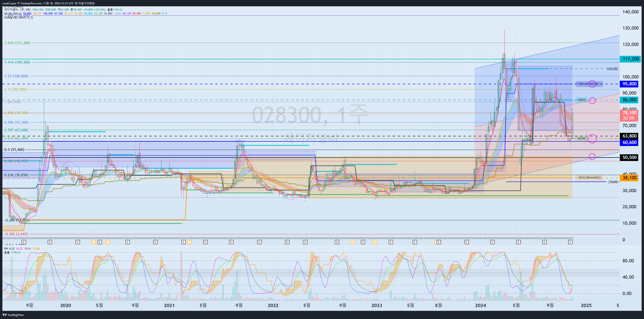Click the italic 35600 level annotation
The height and width of the screenshot is (319, 644).
[613, 182]
